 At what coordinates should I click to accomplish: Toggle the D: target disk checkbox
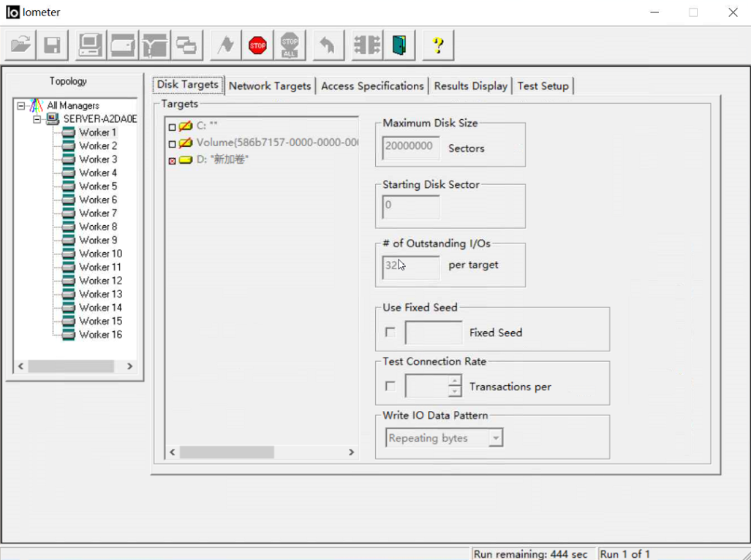(x=173, y=161)
